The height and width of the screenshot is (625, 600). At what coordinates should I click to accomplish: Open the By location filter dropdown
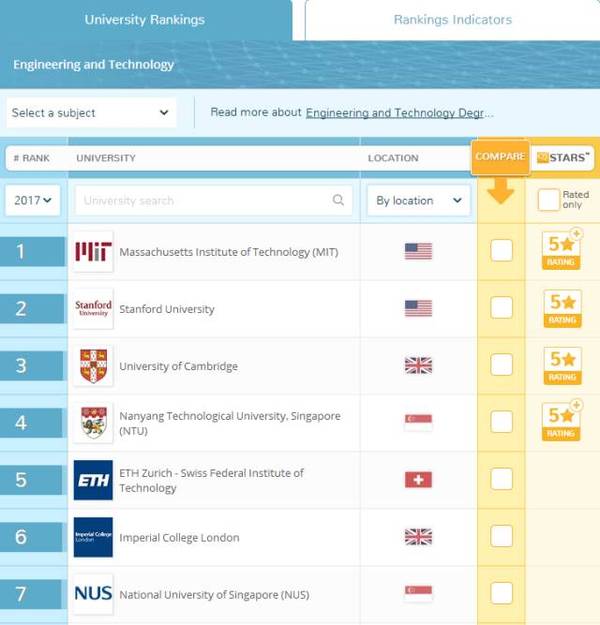418,200
